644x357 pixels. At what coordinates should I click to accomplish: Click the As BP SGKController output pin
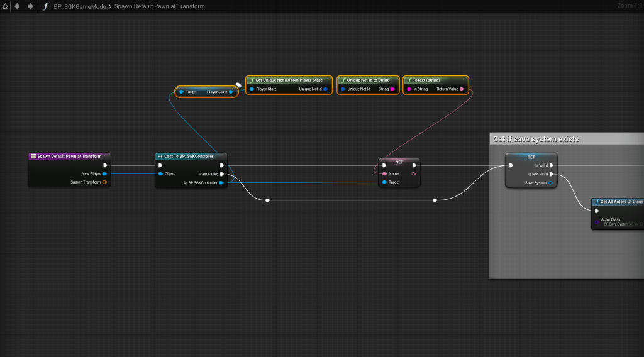(222, 183)
